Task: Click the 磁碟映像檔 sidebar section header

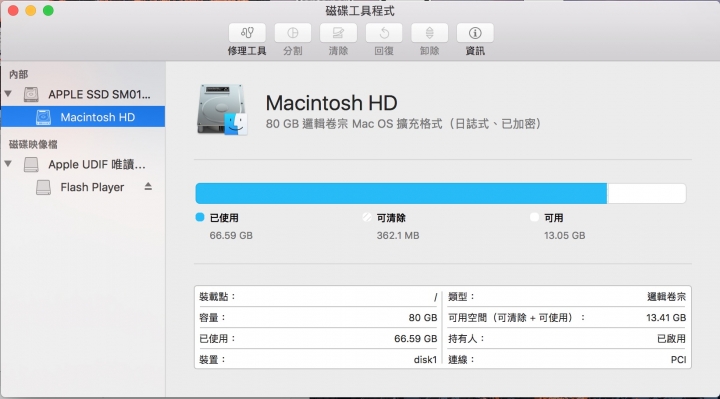Action: click(x=33, y=145)
